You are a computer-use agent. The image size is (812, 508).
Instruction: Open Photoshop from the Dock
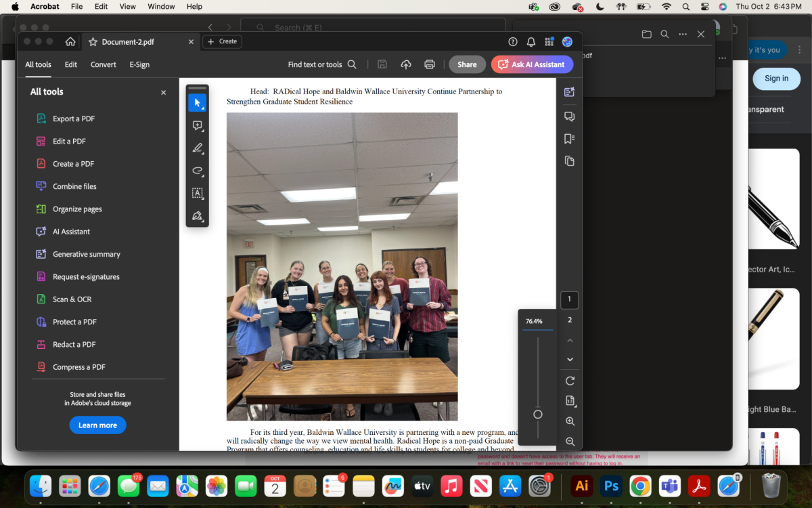tap(611, 486)
